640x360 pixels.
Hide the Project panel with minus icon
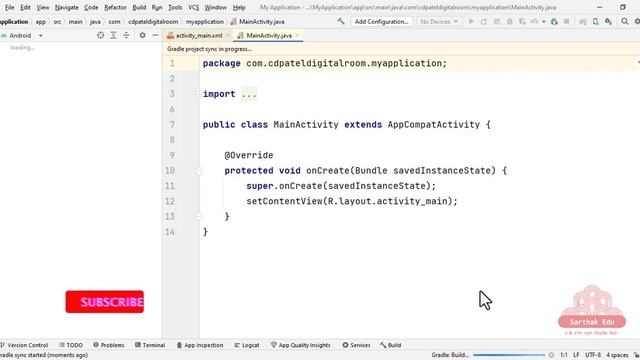pos(156,36)
